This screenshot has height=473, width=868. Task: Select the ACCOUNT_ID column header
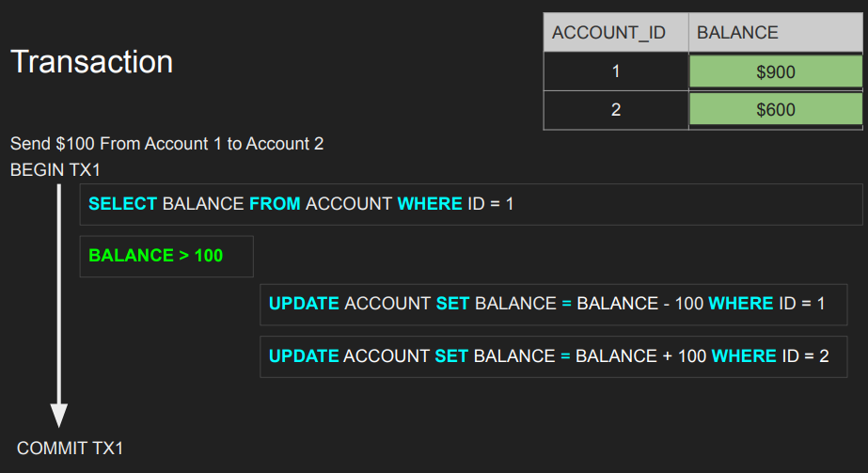click(616, 33)
